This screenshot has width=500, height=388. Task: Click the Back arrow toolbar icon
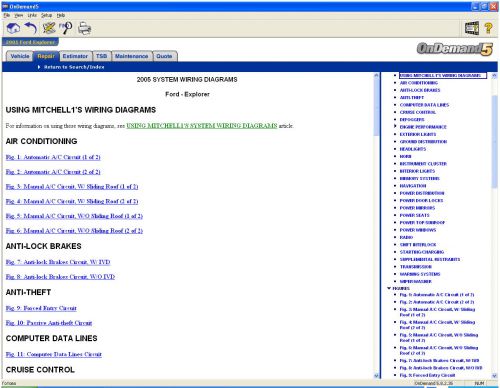[31, 28]
